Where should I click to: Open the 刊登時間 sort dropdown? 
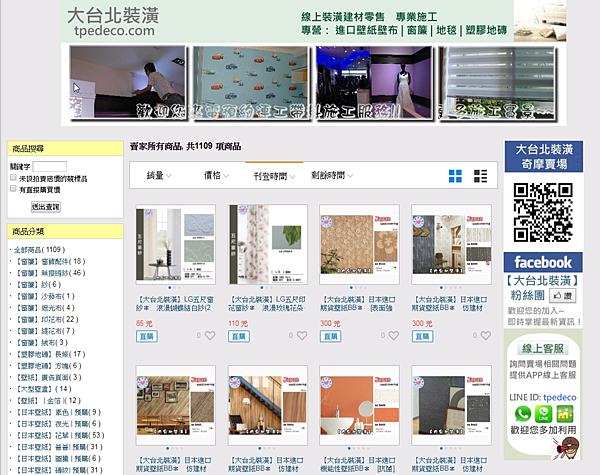point(274,176)
